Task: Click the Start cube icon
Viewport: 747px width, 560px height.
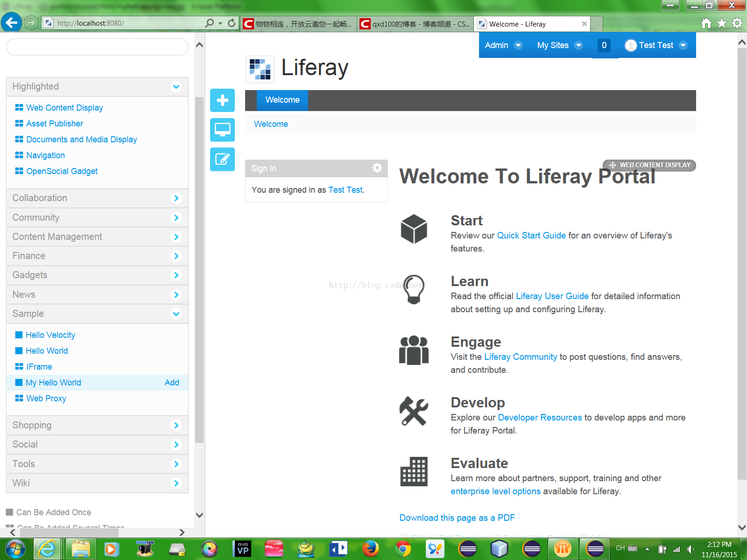Action: (x=414, y=229)
